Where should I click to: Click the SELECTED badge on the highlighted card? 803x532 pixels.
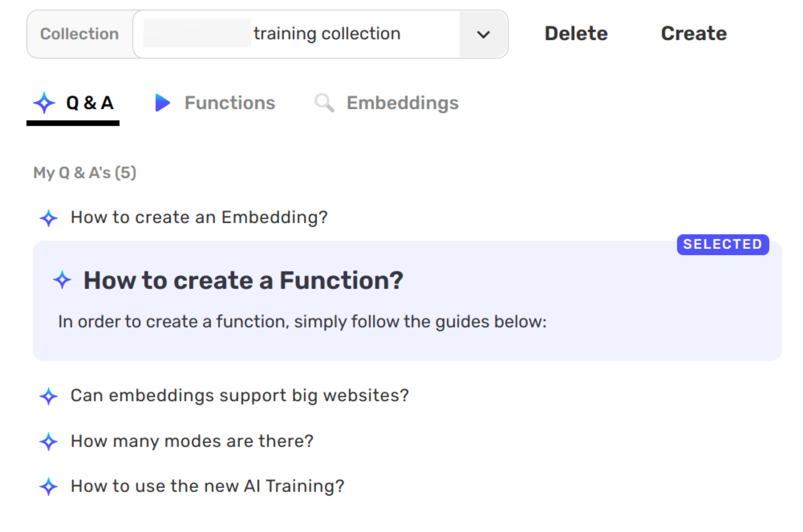tap(723, 244)
